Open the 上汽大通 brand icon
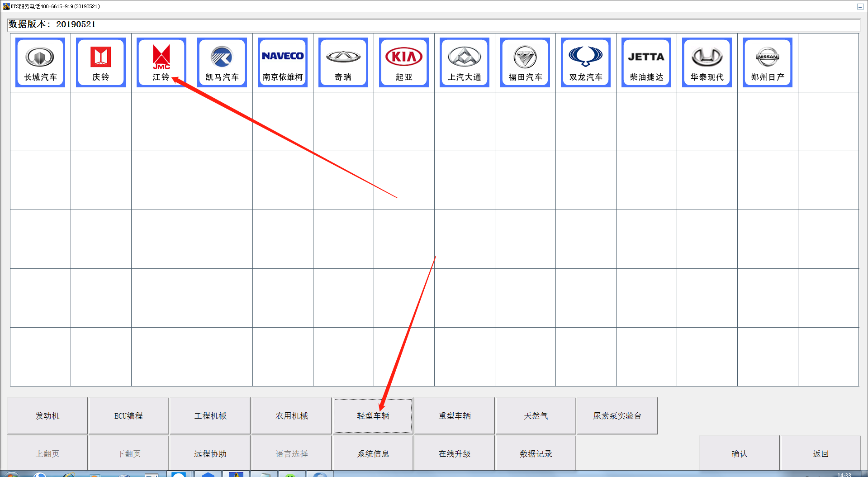This screenshot has height=477, width=868. pyautogui.click(x=465, y=62)
